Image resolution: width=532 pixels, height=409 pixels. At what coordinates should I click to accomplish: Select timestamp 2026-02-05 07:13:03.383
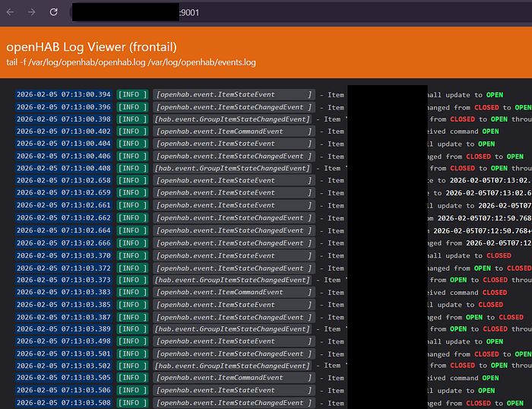pyautogui.click(x=64, y=292)
